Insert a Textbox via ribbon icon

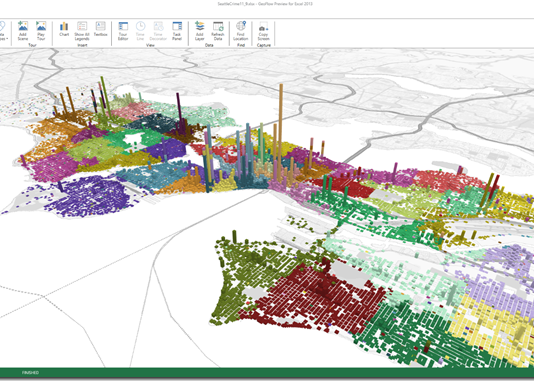[100, 29]
